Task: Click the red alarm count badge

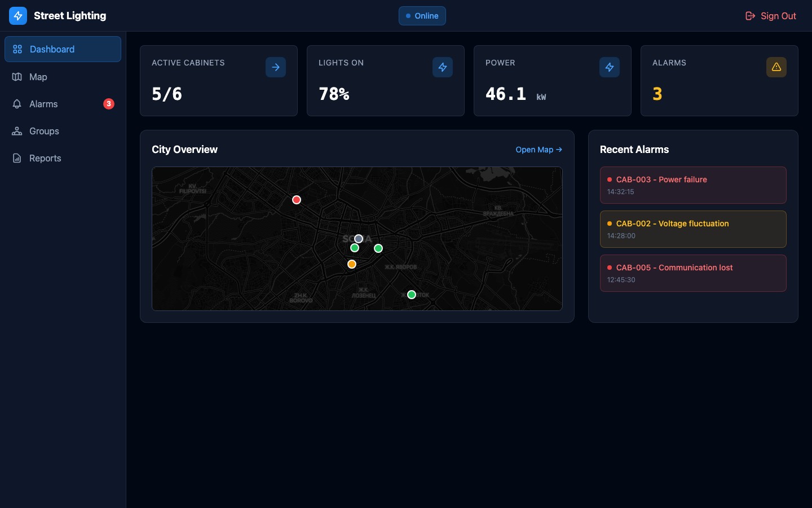Action: pyautogui.click(x=109, y=104)
